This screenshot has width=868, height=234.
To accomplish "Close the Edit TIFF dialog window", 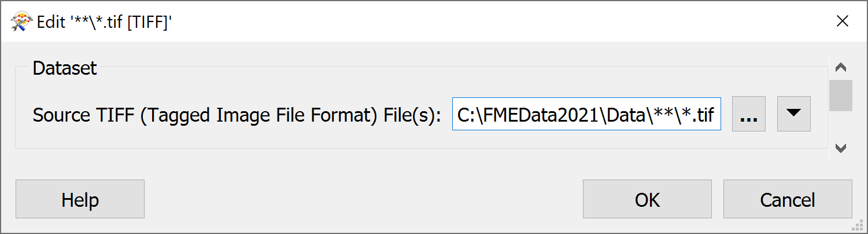I will tap(842, 22).
